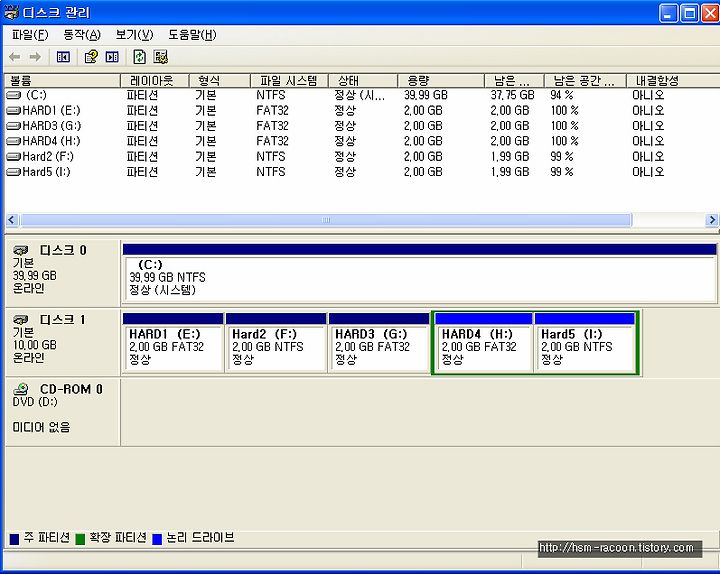Sort by the 레이아웃 column header
The image size is (720, 574).
(155, 81)
